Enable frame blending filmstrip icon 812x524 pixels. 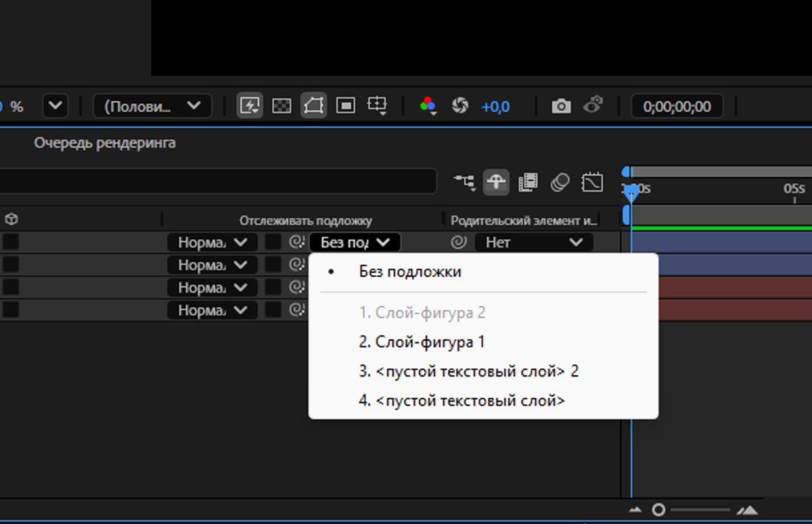(528, 182)
